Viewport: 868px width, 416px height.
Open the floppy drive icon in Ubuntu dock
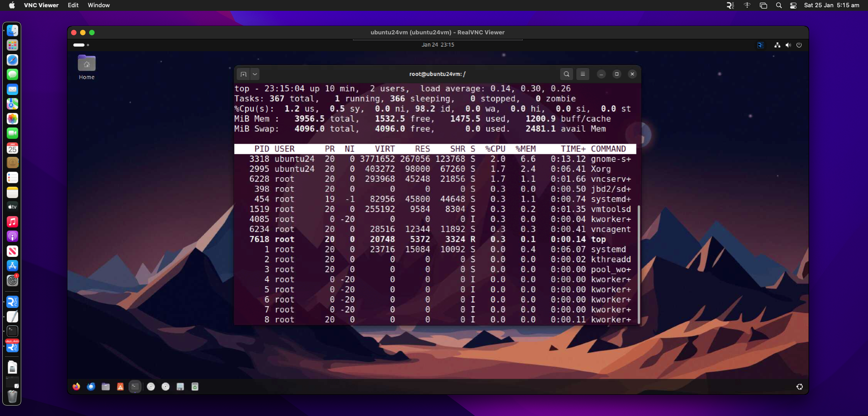pos(180,387)
